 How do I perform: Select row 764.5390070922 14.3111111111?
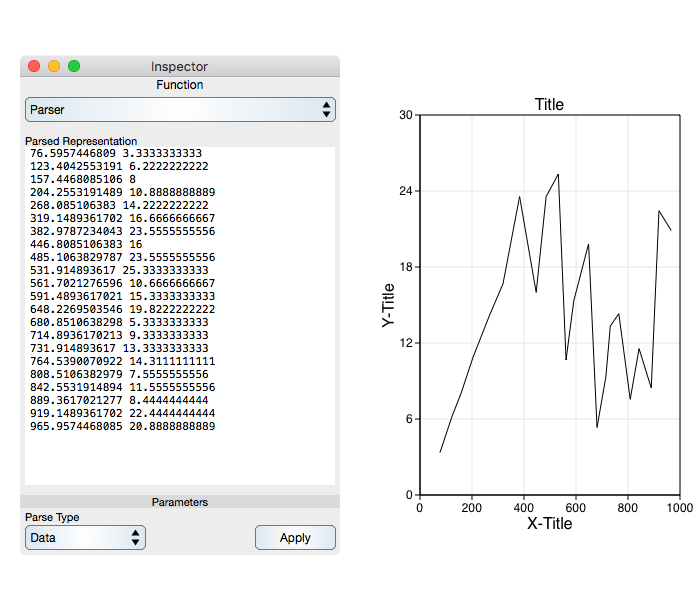point(123,361)
